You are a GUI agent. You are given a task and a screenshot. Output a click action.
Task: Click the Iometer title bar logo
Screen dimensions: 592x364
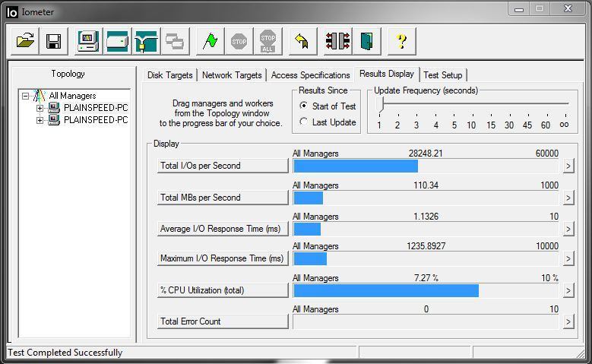11,12
